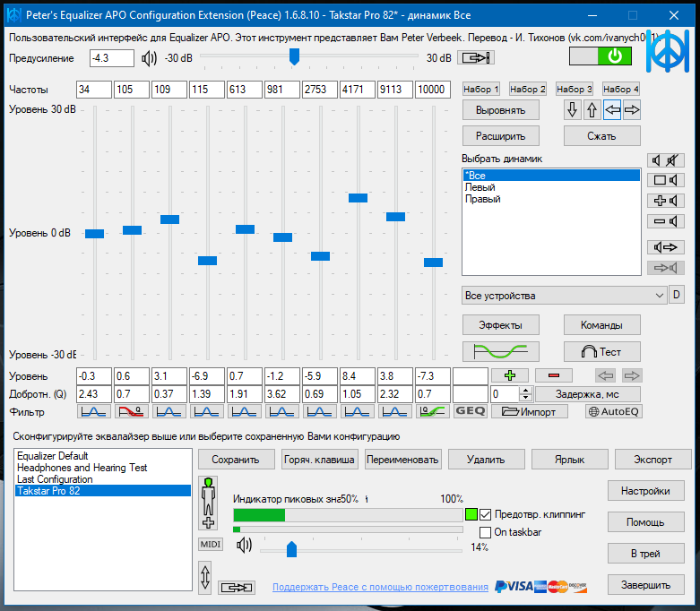Viewport: 700px width, 611px height.
Task: Select 'Правый' speaker in the list
Action: point(552,199)
